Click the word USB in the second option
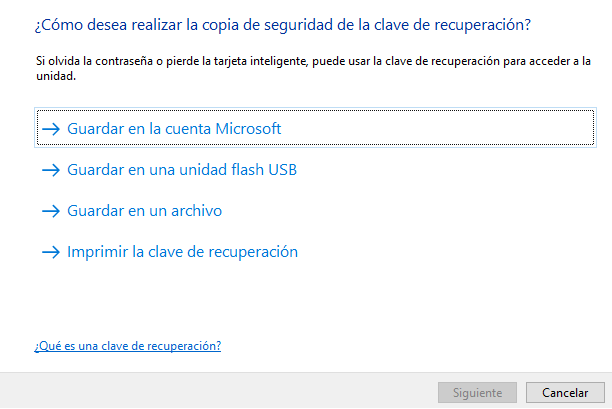The image size is (612, 409). click(x=283, y=170)
